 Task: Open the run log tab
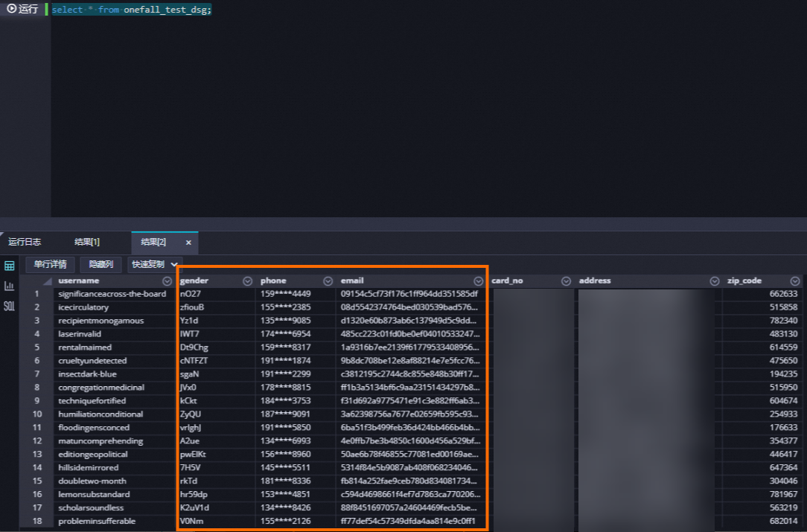[x=25, y=242]
